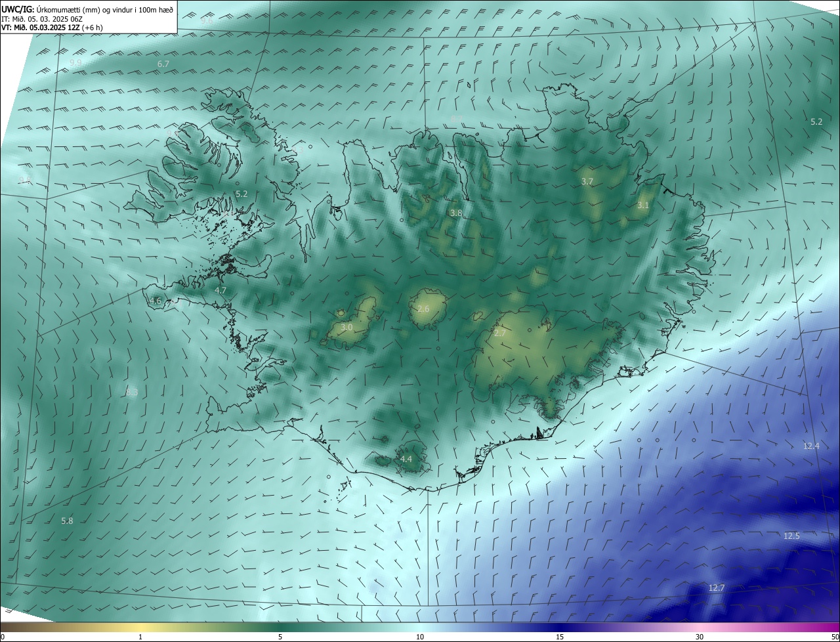
Task: Click the 2.7 value label
Action: coord(500,333)
